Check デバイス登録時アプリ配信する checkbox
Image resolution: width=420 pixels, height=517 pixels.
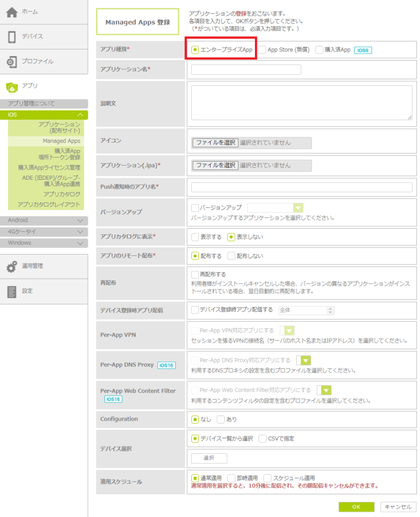coord(195,310)
